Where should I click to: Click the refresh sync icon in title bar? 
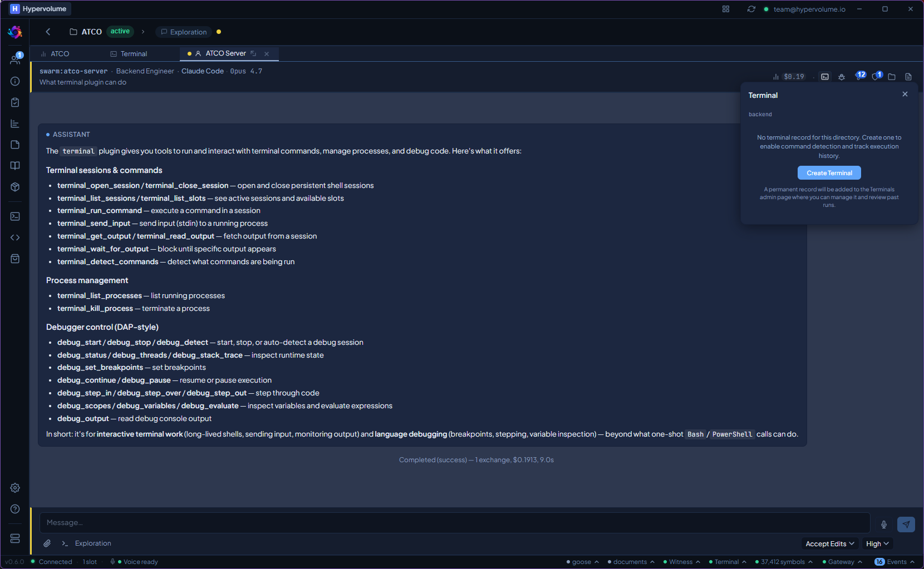[x=751, y=9]
